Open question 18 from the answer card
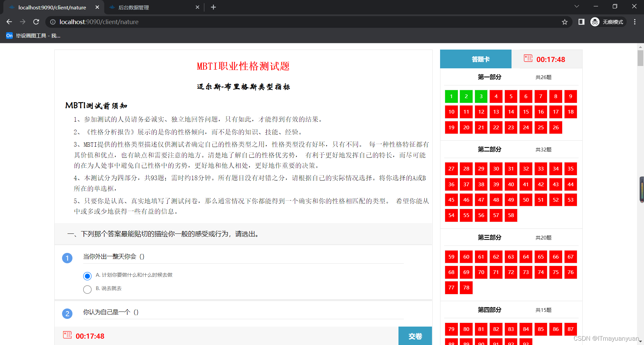 tap(571, 112)
